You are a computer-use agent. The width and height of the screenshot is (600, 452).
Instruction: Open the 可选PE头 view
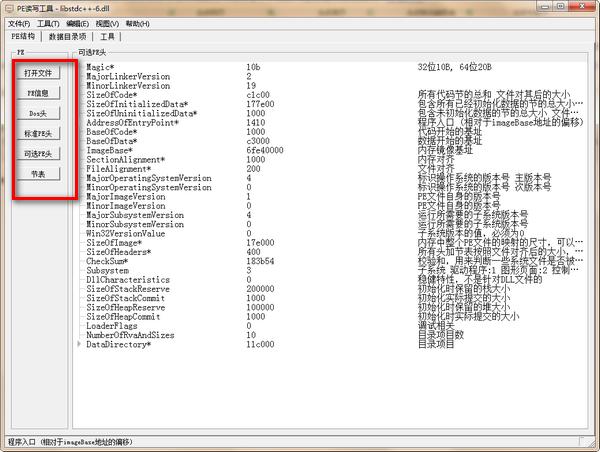tap(38, 154)
